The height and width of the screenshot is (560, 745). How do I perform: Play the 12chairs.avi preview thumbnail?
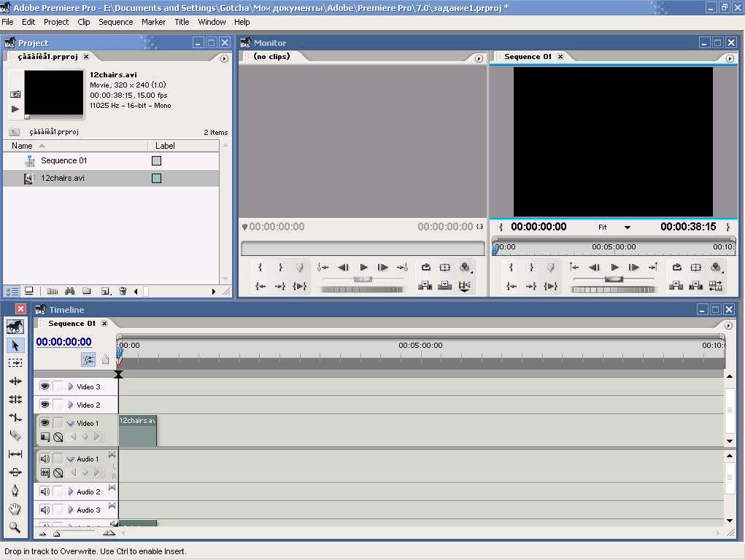click(x=15, y=109)
